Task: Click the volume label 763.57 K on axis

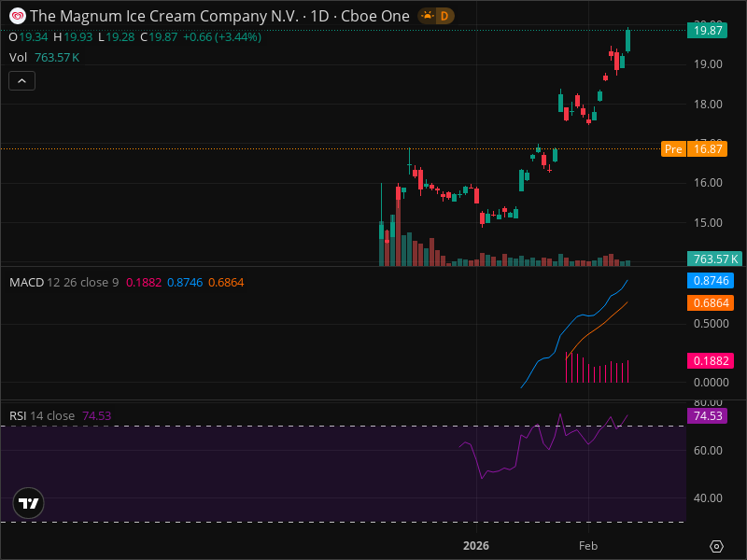Action: coord(714,259)
